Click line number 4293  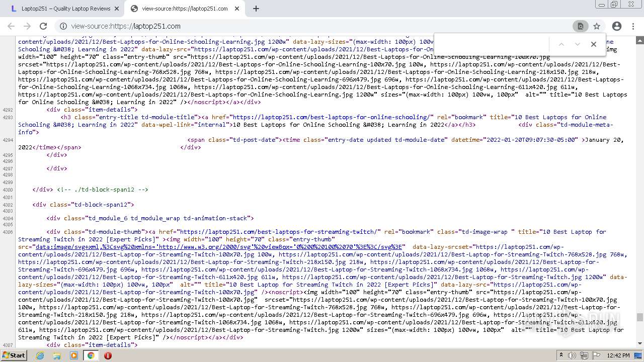click(x=8, y=117)
